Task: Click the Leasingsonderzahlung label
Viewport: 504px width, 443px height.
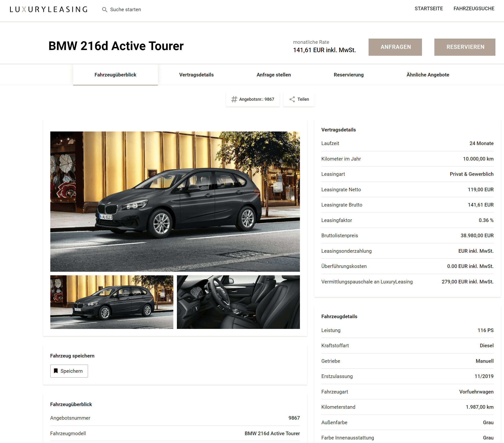Action: 346,251
